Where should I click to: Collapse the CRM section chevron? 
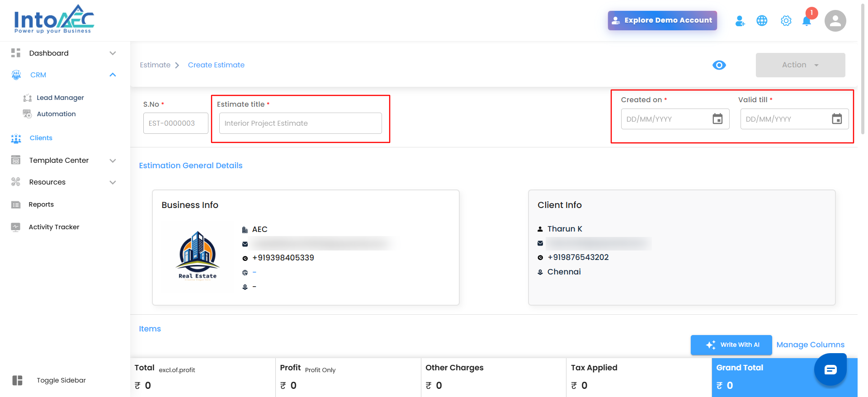(113, 75)
